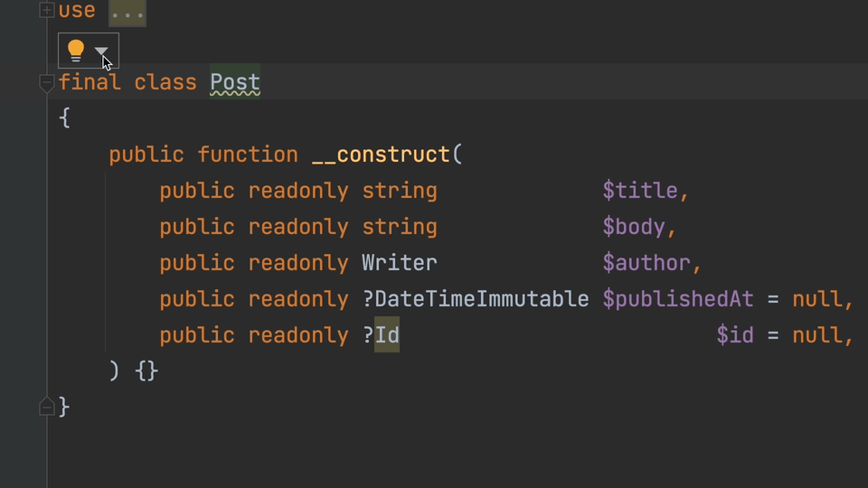868x488 pixels.
Task: Click the fold-end marker at closing brace
Action: pyautogui.click(x=47, y=408)
